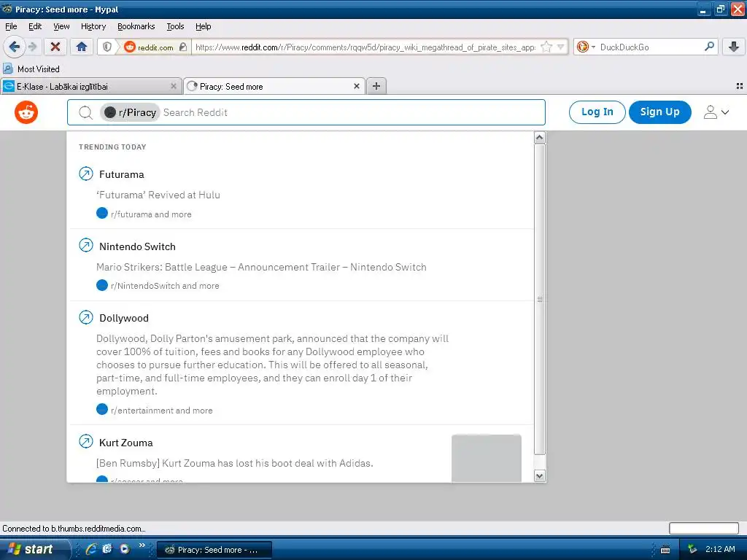The width and height of the screenshot is (747, 560).
Task: Click the second quick launch browser icon
Action: pos(108,549)
